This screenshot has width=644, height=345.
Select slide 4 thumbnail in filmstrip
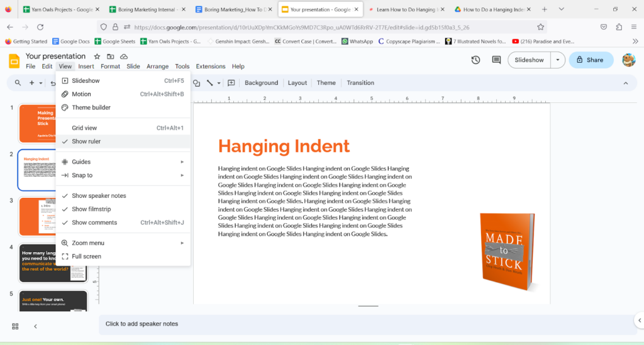coord(53,263)
